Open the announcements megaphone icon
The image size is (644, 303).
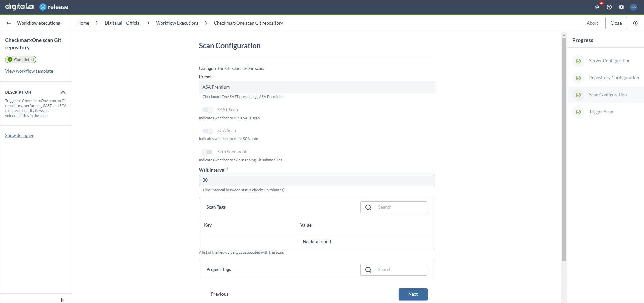click(x=597, y=7)
